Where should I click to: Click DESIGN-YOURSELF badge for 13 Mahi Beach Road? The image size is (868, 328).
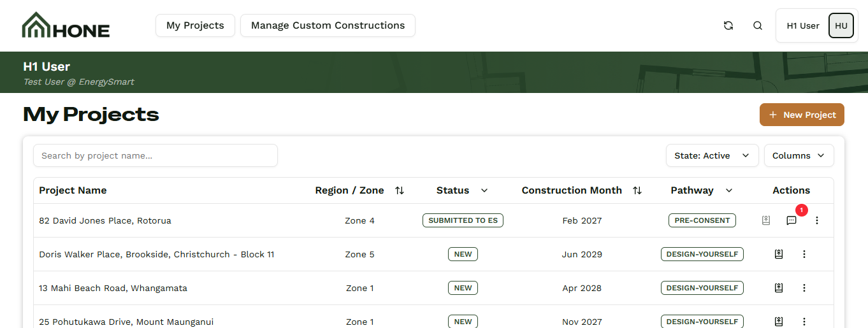[x=702, y=288]
